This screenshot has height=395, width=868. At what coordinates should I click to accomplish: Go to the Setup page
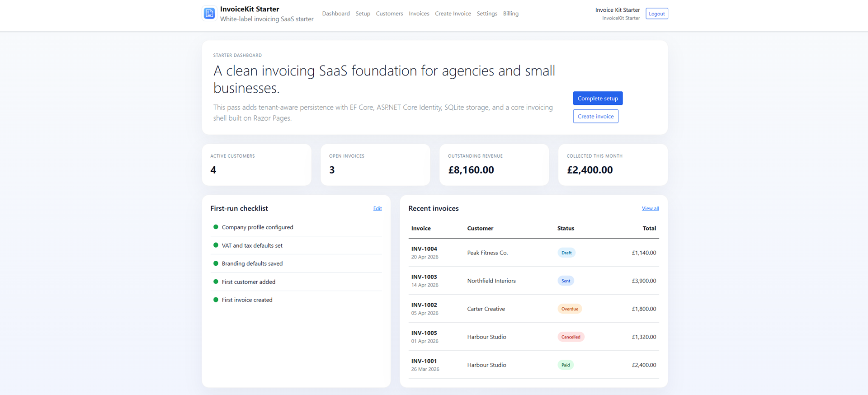tap(363, 14)
